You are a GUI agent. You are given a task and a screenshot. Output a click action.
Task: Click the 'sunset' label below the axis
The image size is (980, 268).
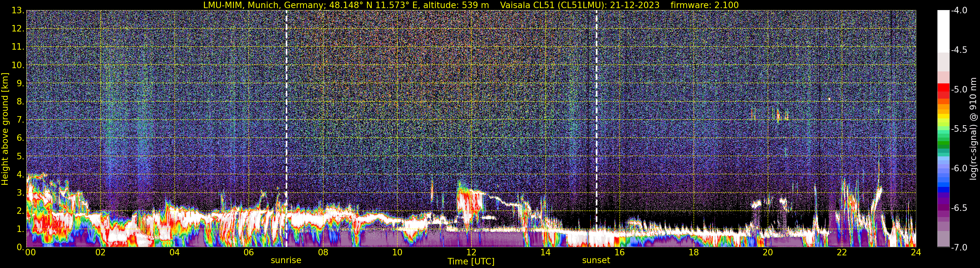[x=596, y=261]
